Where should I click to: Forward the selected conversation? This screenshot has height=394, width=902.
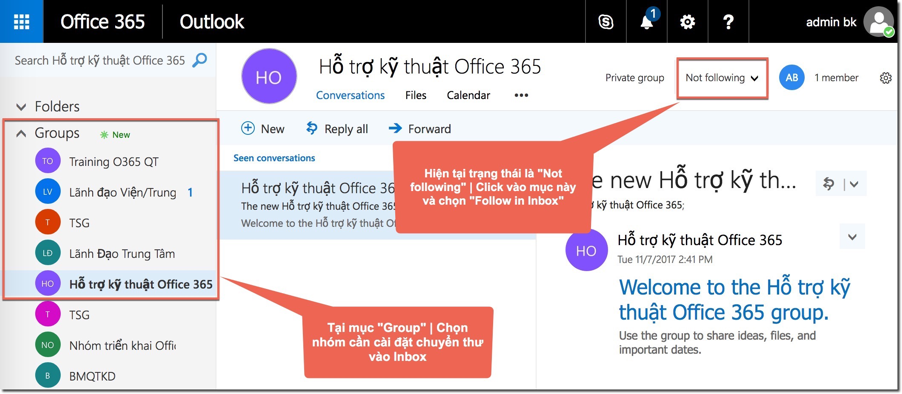419,129
